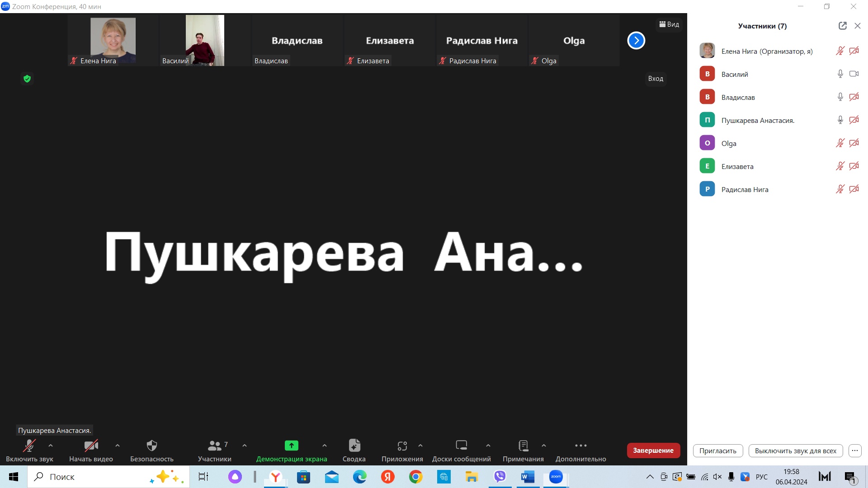Expand screen share options chevron
868x488 pixels.
point(325,446)
